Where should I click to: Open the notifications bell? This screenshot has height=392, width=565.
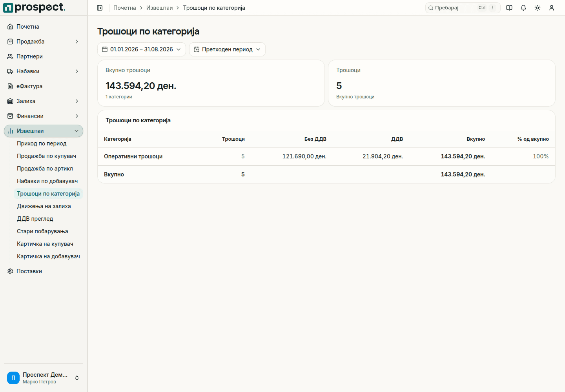tap(523, 8)
